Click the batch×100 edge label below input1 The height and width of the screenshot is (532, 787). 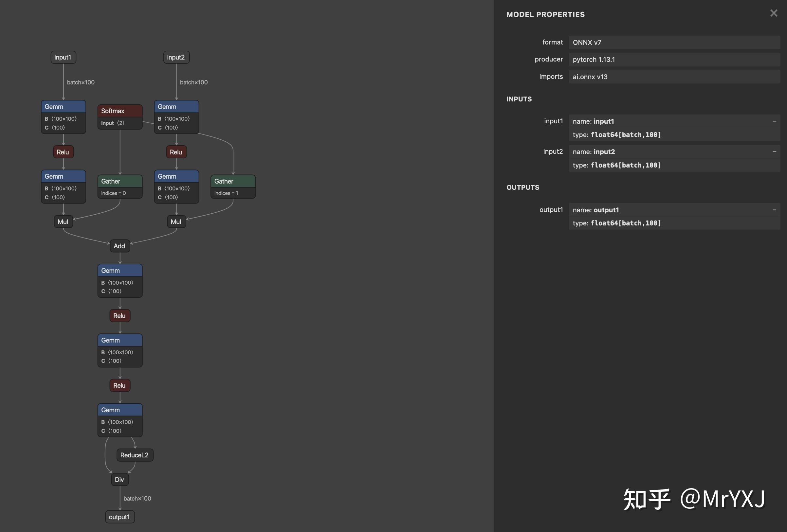click(81, 82)
